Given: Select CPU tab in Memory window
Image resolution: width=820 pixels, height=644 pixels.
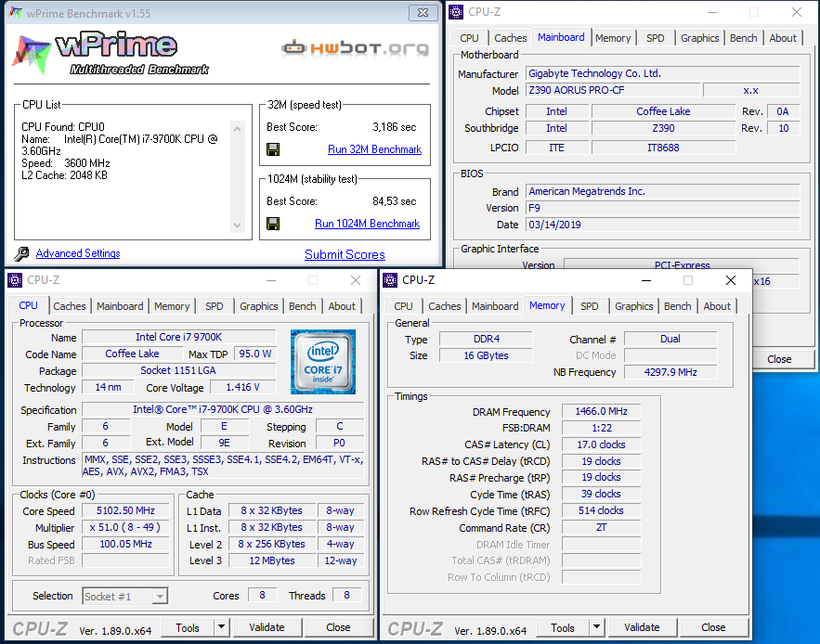Looking at the screenshot, I should point(403,306).
